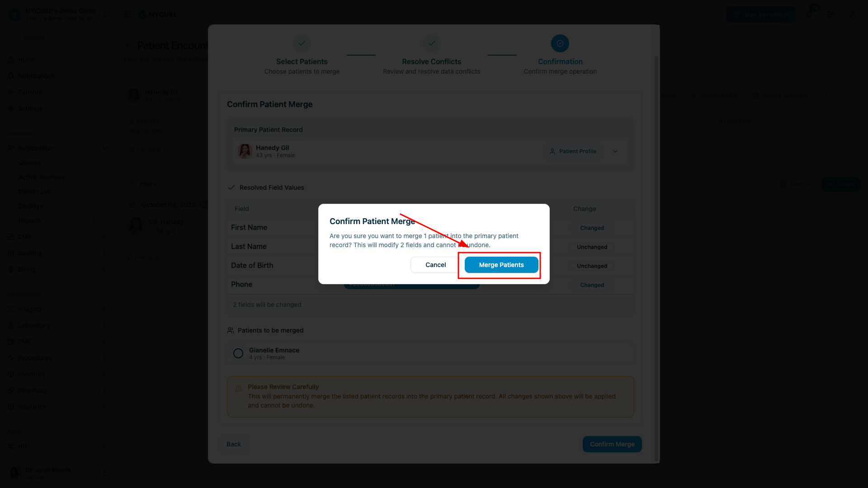Open the notifications bell icon
The image size is (868, 488).
809,14
